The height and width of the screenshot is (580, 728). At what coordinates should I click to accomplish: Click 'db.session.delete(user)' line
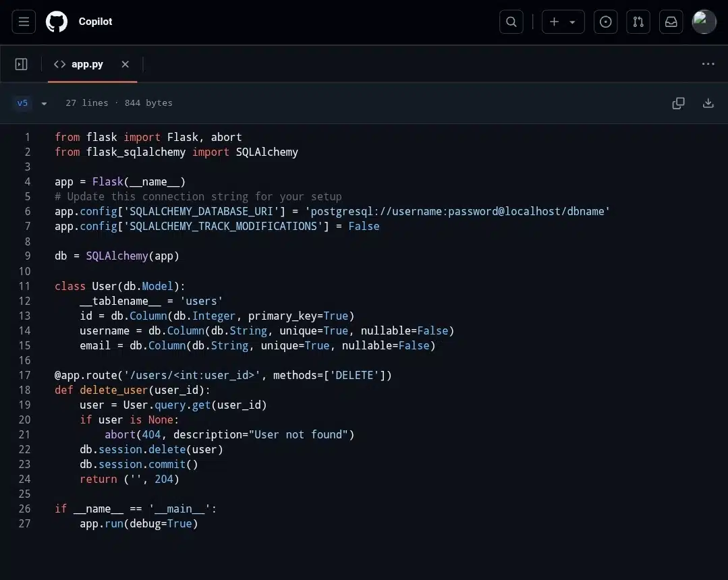(x=151, y=450)
